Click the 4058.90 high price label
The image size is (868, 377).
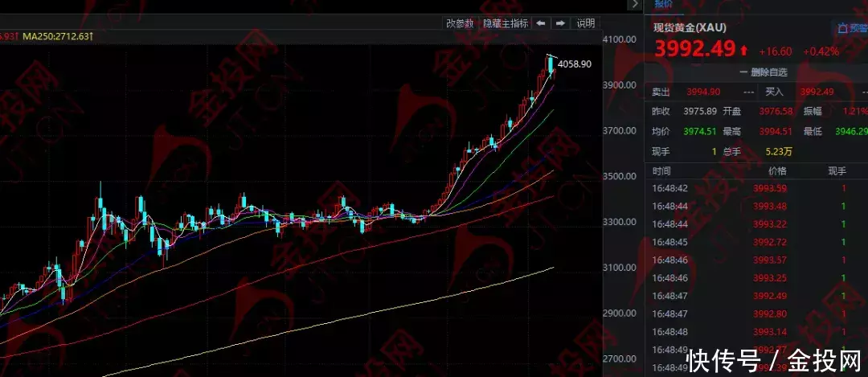[x=575, y=64]
